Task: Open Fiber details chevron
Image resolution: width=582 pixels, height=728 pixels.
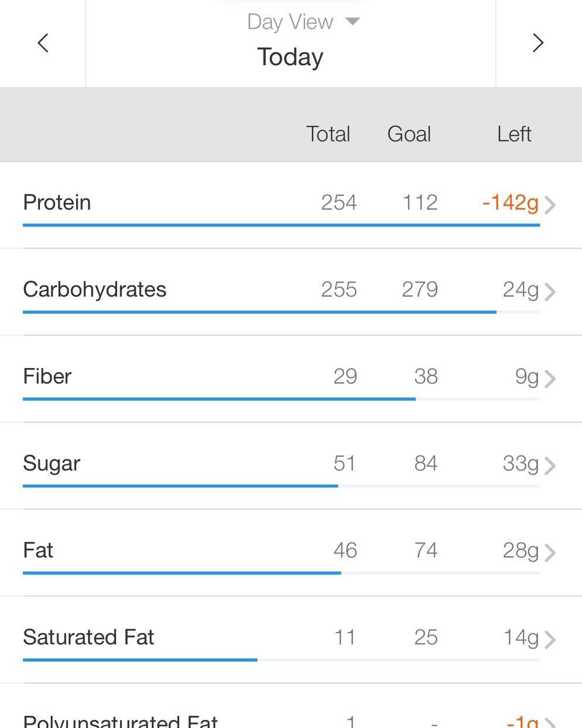Action: pos(550,378)
